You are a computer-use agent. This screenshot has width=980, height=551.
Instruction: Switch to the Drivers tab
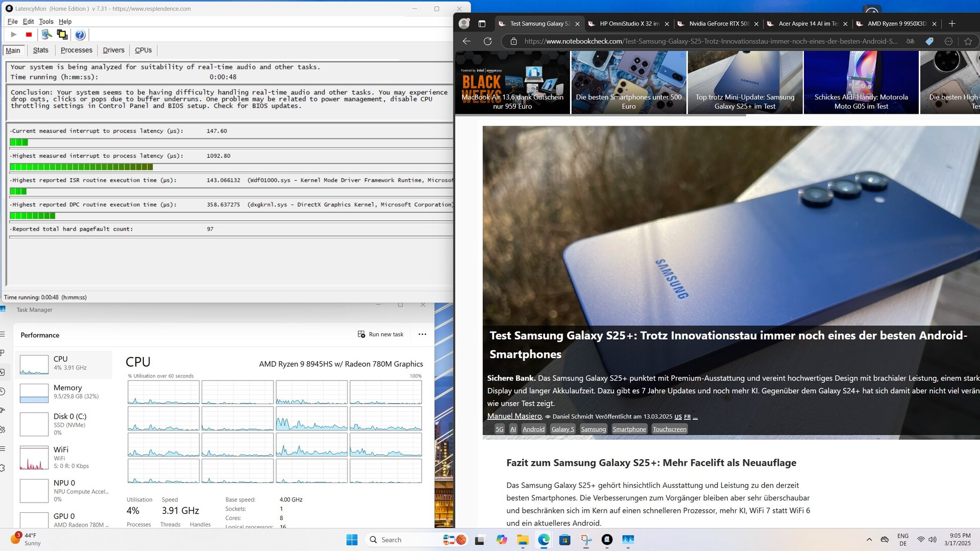[113, 50]
